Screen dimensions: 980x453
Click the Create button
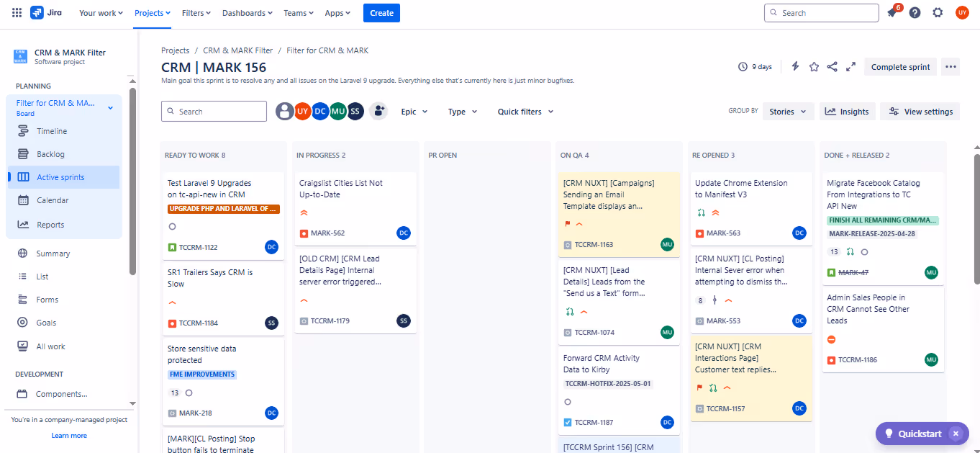point(381,13)
